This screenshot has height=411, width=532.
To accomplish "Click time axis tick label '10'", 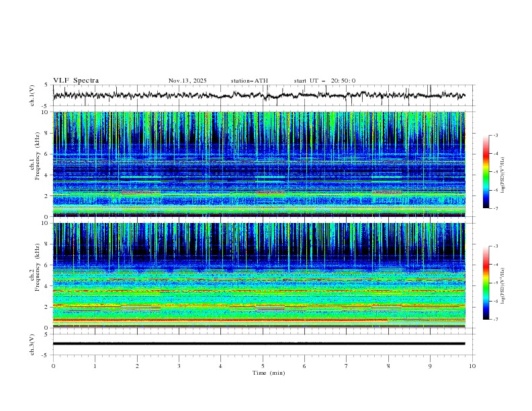I will point(472,366).
